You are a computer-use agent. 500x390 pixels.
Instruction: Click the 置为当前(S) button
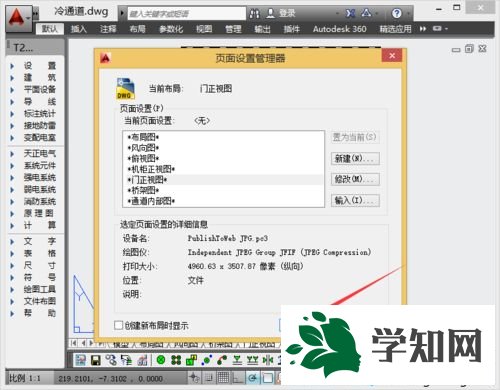pos(355,137)
